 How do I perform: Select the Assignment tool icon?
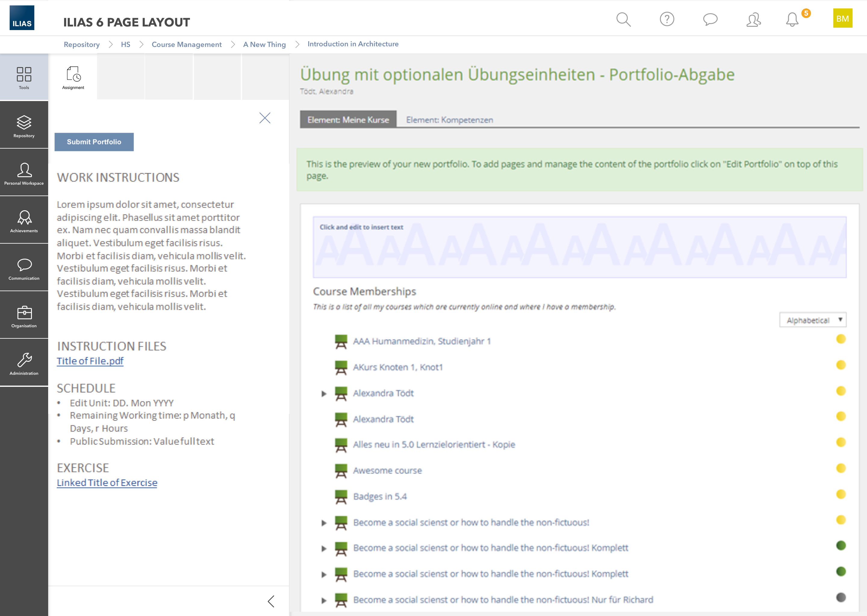click(x=73, y=77)
